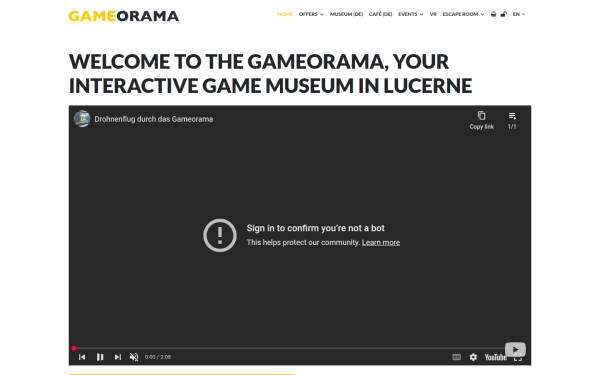This screenshot has height=375, width=600.
Task: Skip to previous video
Action: tap(82, 357)
